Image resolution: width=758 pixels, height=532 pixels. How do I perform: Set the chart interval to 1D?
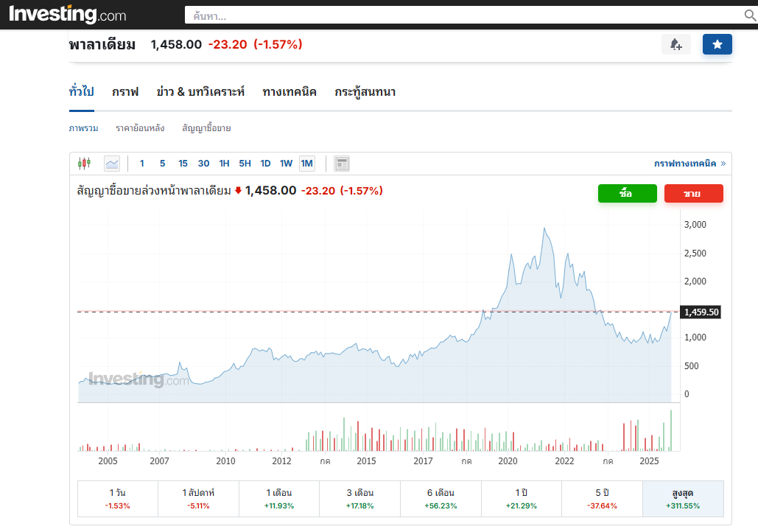coord(265,164)
